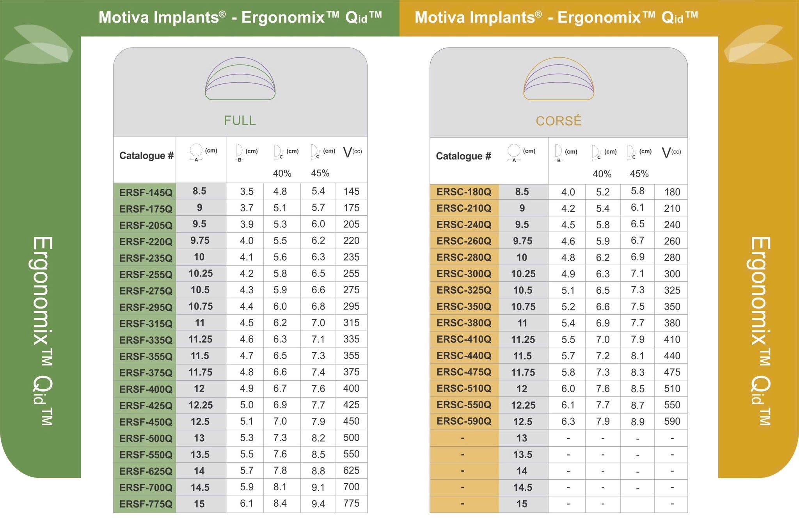Screen dimensions: 799x532
Task: Select the ERSC-180Q catalogue entry
Action: tap(464, 192)
